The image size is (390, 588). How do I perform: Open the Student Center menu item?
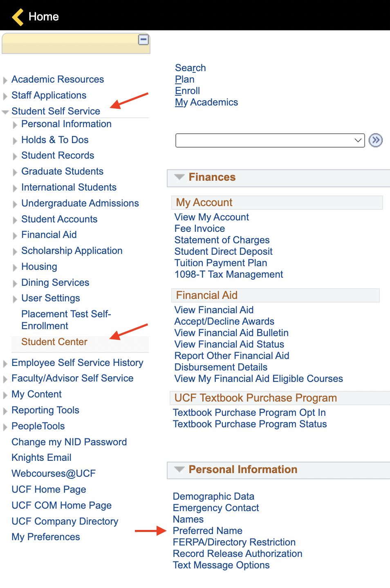click(54, 342)
